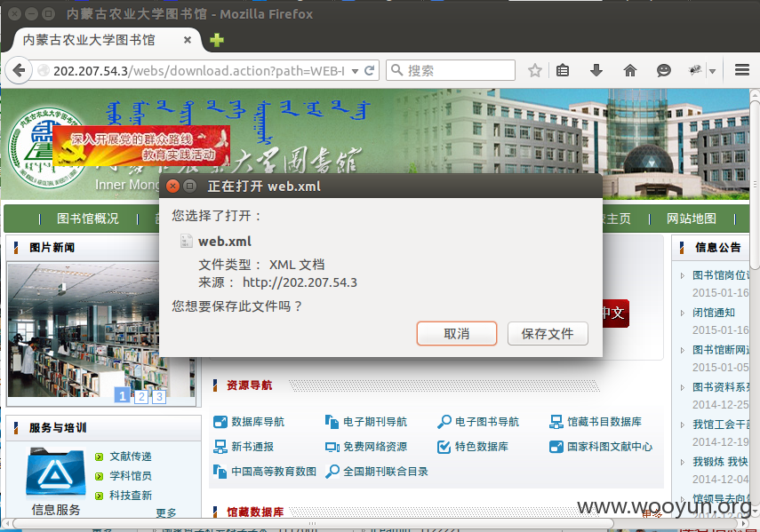Open 特色数据库 link
Viewport: 760px width, 532px height.
click(x=481, y=447)
